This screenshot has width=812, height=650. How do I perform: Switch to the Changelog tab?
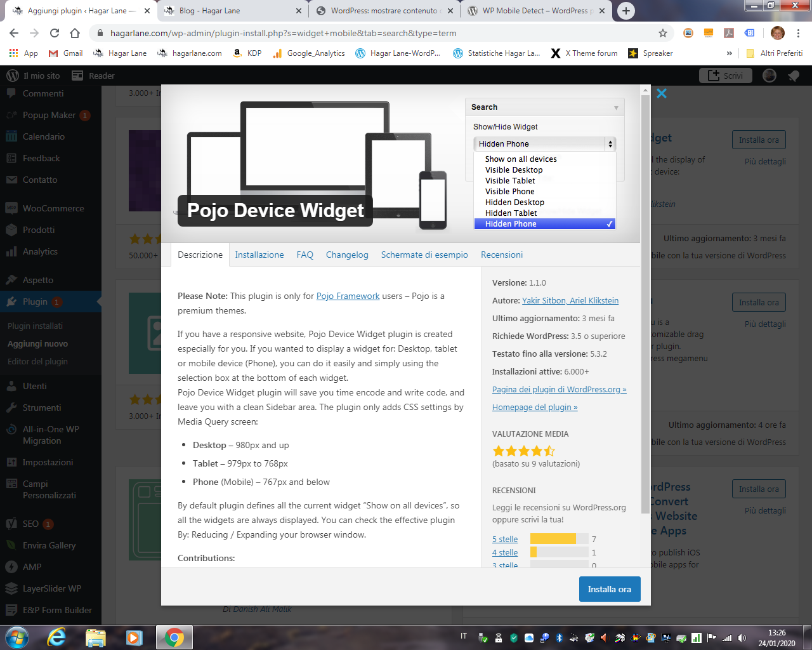point(347,255)
